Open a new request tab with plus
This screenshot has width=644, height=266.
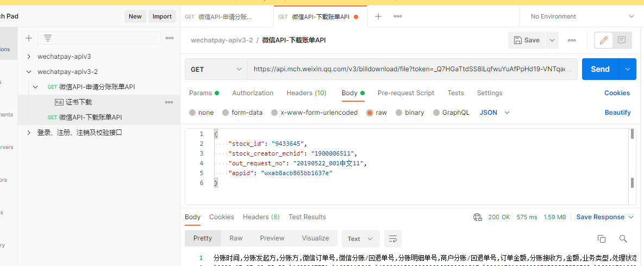tap(378, 16)
